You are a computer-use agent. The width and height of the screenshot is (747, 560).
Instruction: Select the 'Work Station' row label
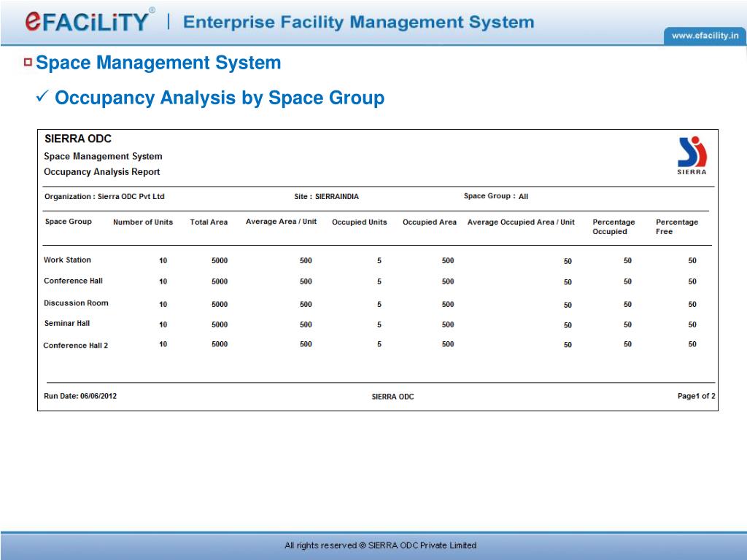(67, 260)
